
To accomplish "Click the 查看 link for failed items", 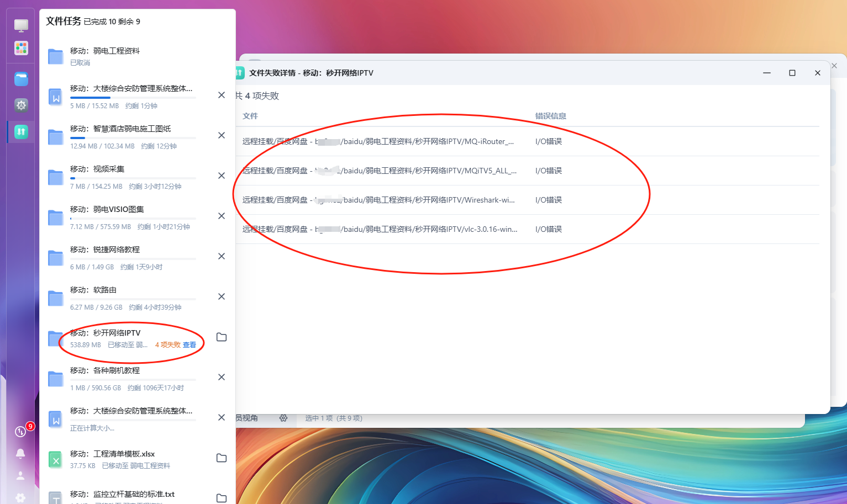I will click(191, 344).
